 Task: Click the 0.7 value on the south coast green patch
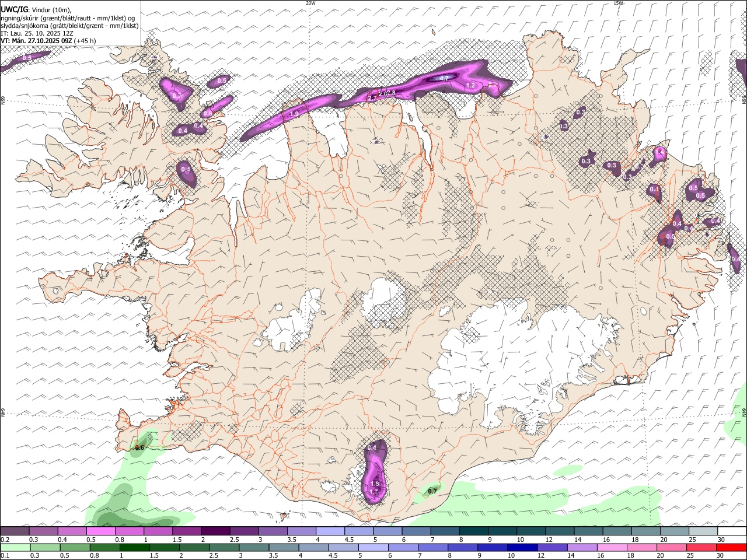(x=432, y=491)
